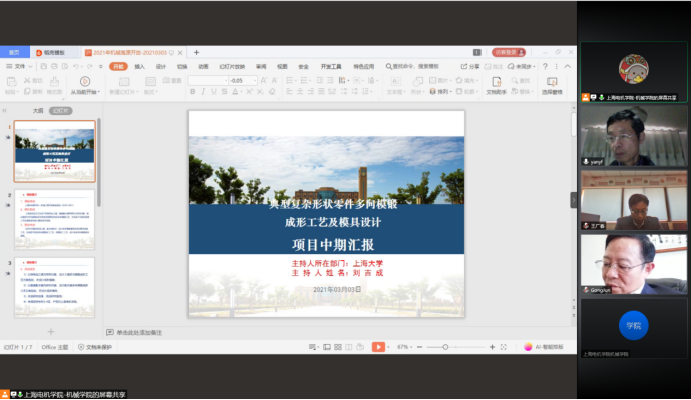Viewport: 691px width, 400px height.
Task: Click 单击此处添加备注 notes area
Action: click(x=138, y=332)
